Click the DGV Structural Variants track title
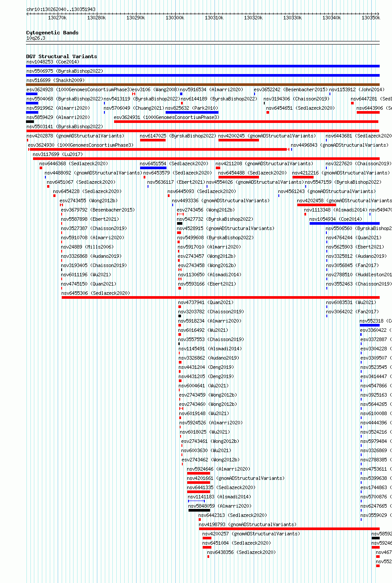 pos(62,56)
